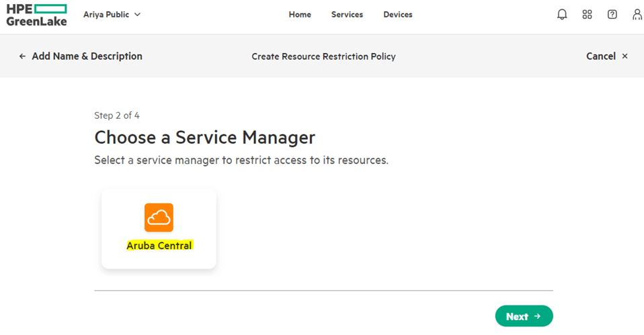The height and width of the screenshot is (335, 644).
Task: Open the apps grid launcher icon
Action: (588, 14)
